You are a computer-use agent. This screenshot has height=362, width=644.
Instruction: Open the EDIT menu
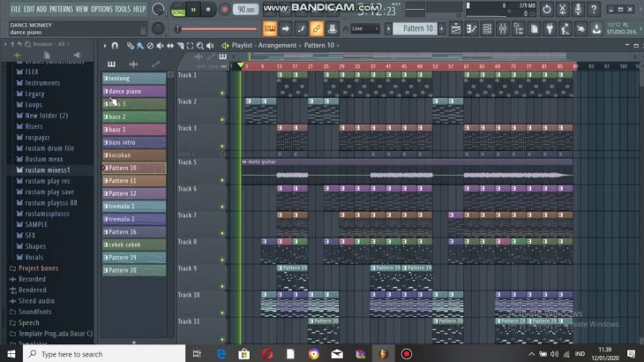click(x=29, y=9)
